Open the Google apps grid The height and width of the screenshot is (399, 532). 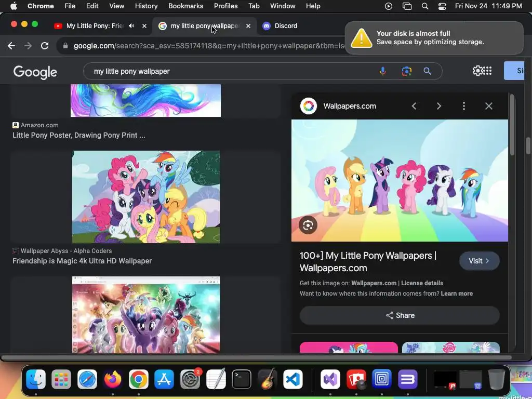coord(487,71)
